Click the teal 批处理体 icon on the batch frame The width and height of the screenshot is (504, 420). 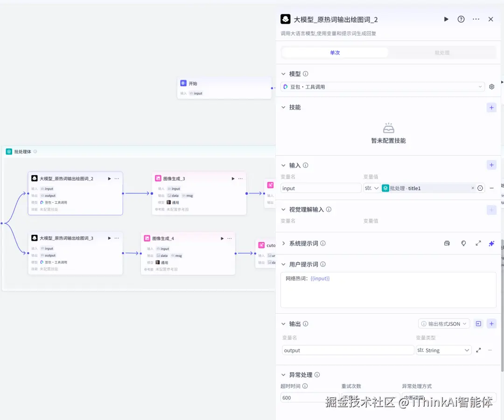(x=8, y=151)
